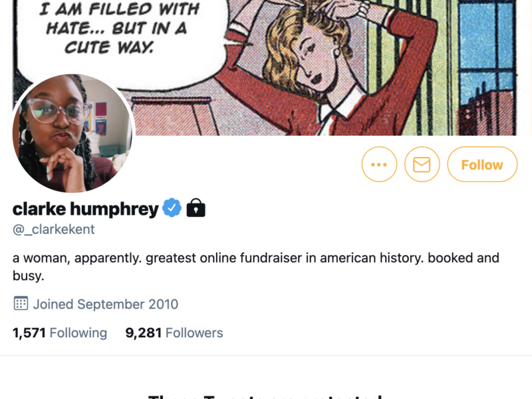Click the profile bio text
This screenshot has height=399, width=532.
click(x=256, y=267)
